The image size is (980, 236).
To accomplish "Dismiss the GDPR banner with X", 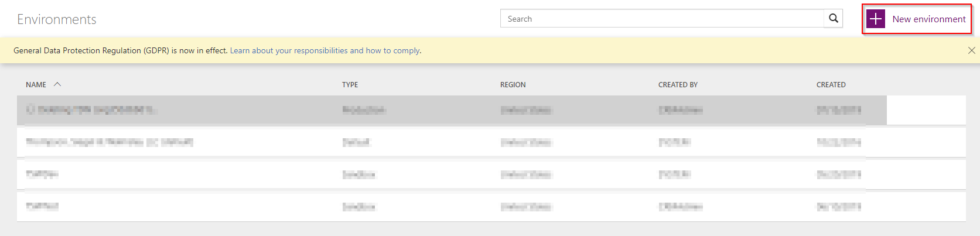I will [971, 50].
